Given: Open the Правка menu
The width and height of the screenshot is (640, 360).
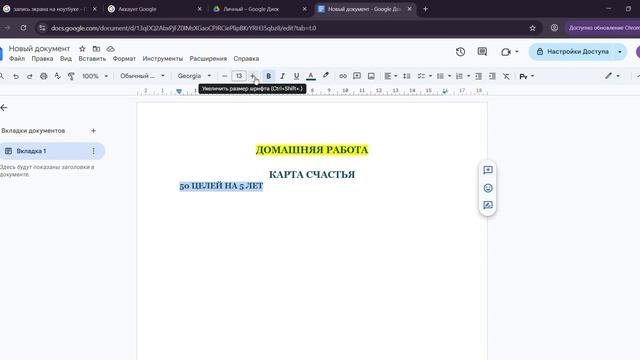Looking at the screenshot, I should click(42, 59).
